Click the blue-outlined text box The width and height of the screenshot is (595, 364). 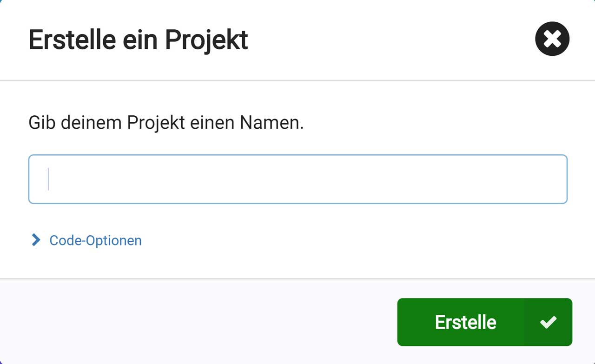coord(298,179)
